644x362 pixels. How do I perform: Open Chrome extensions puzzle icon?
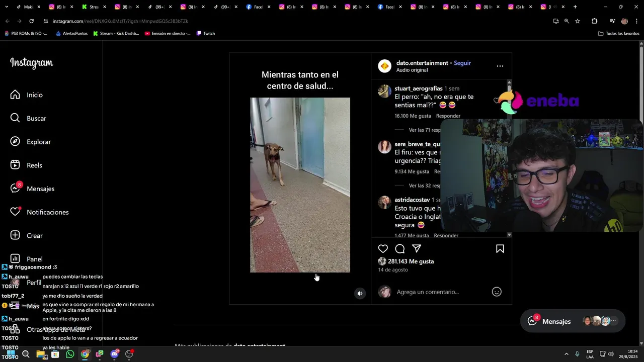(595, 21)
